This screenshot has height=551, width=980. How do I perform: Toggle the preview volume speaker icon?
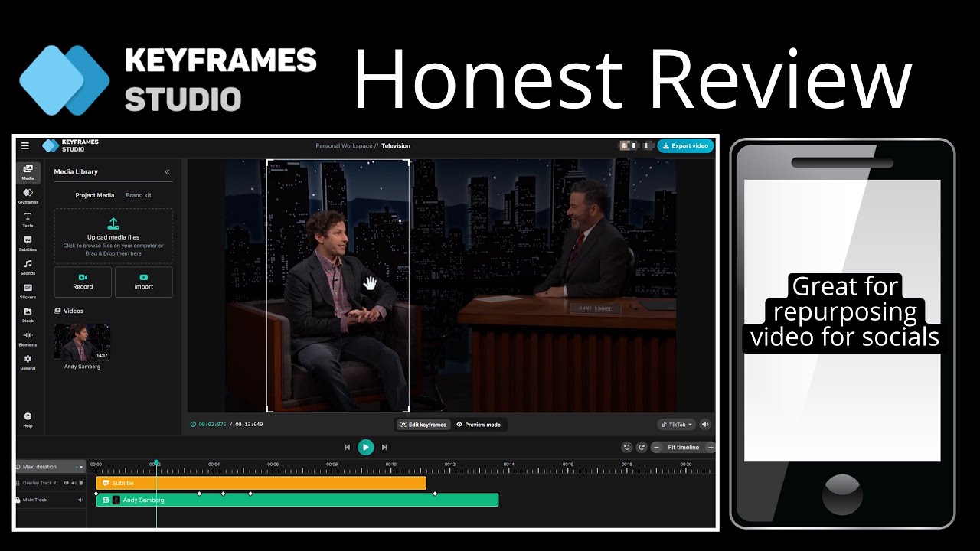tap(705, 425)
